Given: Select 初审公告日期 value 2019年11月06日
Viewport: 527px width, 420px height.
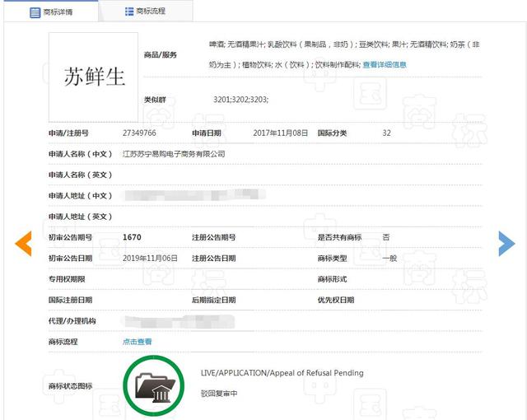Looking at the screenshot, I should [x=150, y=258].
